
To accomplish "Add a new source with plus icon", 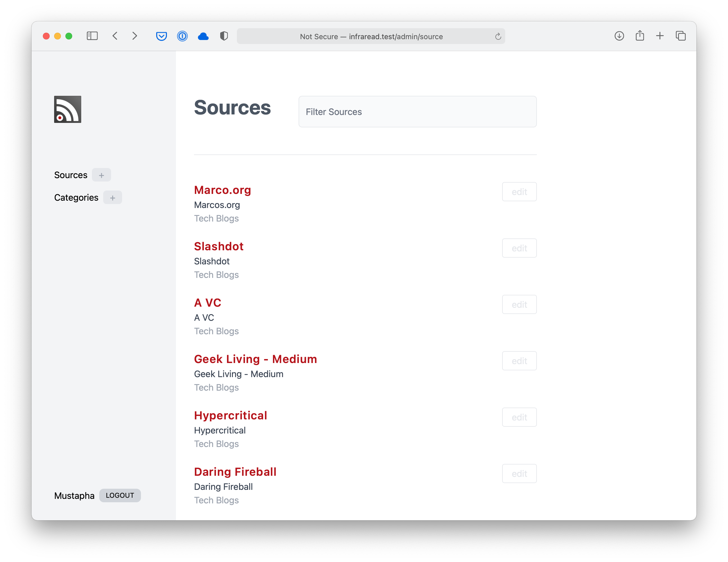I will point(101,175).
